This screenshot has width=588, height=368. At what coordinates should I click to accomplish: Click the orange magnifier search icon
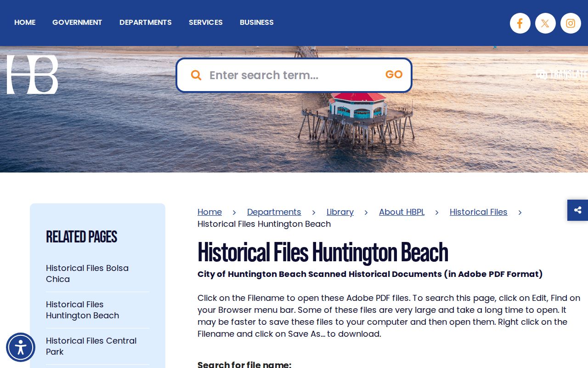coord(196,75)
